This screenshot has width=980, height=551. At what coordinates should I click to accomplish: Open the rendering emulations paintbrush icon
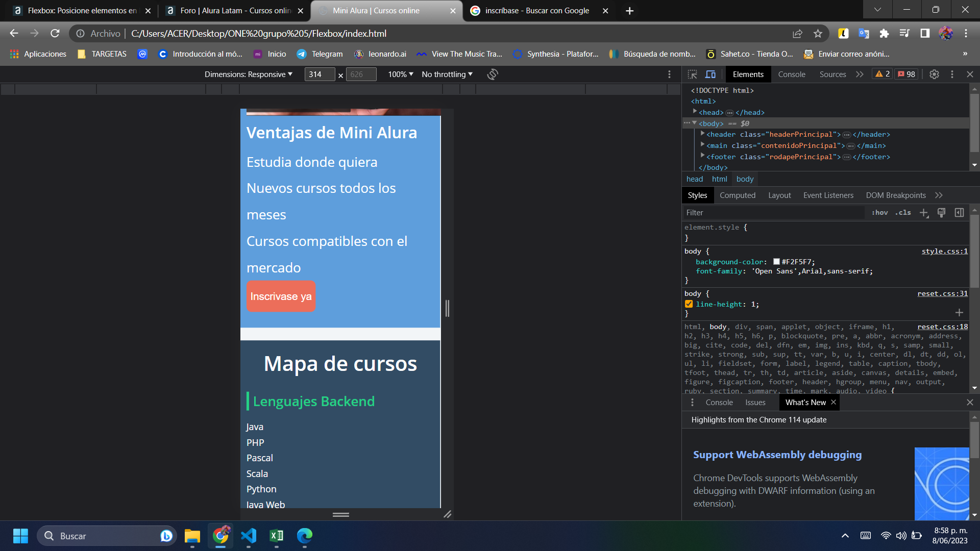tap(941, 213)
